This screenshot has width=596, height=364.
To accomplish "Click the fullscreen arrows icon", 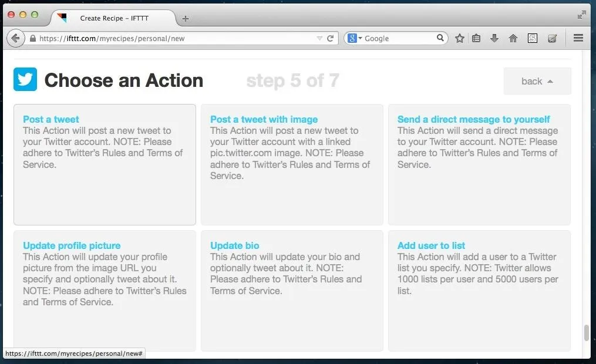I will [x=581, y=15].
